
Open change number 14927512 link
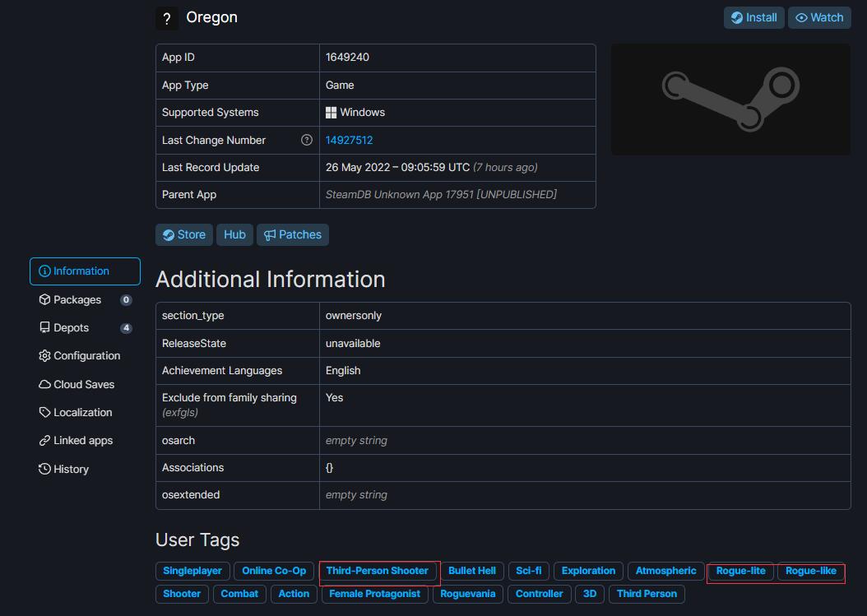coord(349,140)
